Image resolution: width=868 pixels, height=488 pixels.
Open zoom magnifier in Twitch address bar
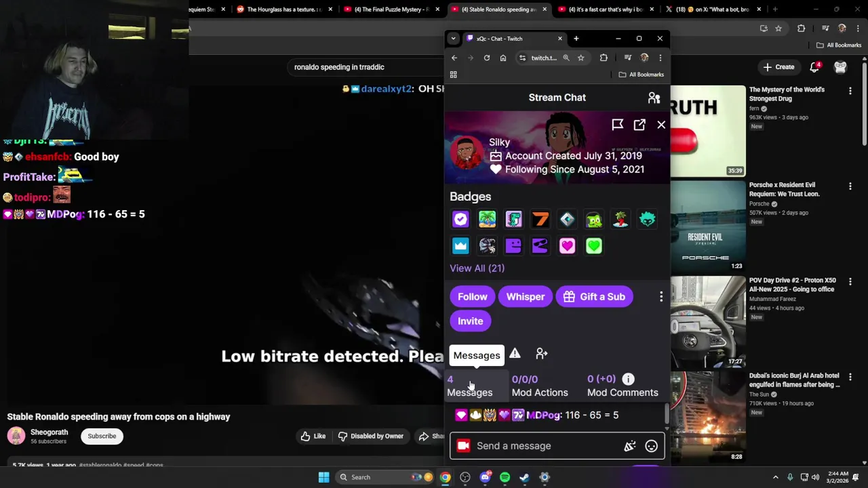[x=566, y=58]
